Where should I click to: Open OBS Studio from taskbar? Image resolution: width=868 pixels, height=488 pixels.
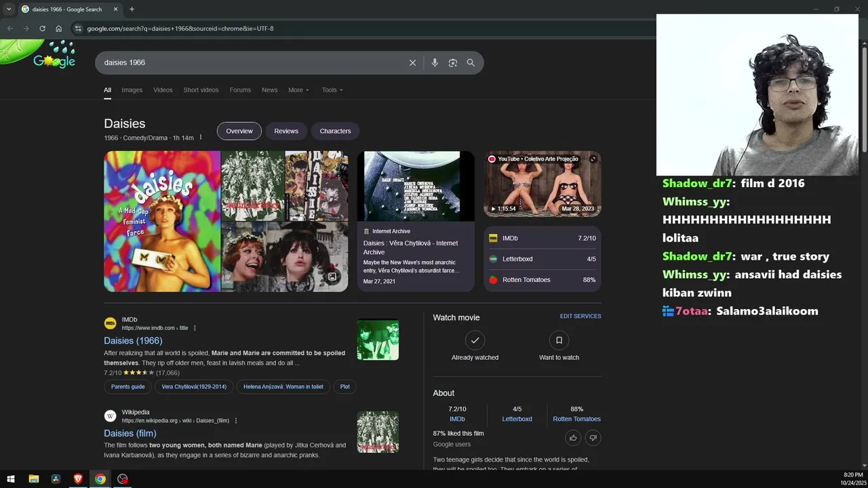tap(123, 479)
